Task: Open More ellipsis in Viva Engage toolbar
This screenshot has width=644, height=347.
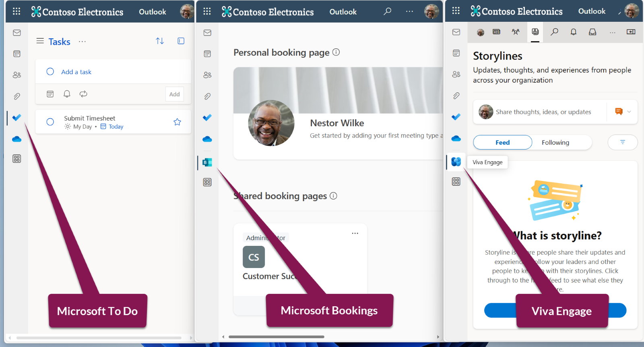Action: coord(612,32)
